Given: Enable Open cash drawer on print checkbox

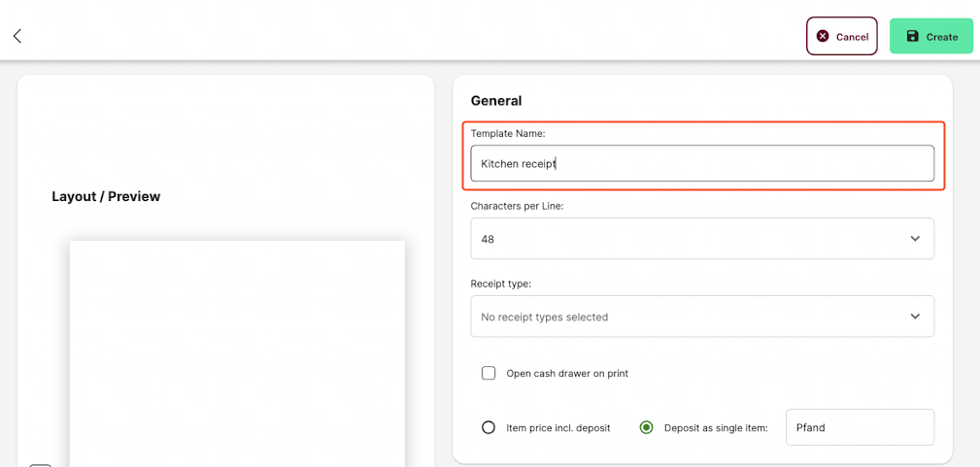Looking at the screenshot, I should pyautogui.click(x=489, y=373).
